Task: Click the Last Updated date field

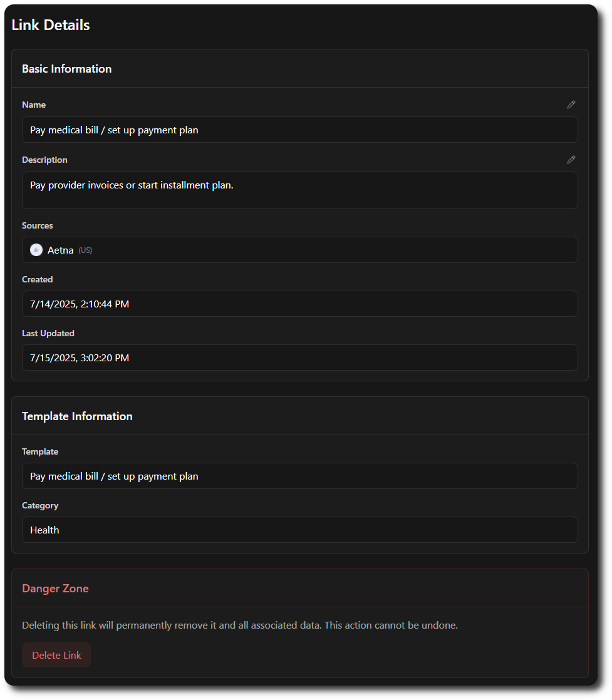Action: click(x=300, y=358)
